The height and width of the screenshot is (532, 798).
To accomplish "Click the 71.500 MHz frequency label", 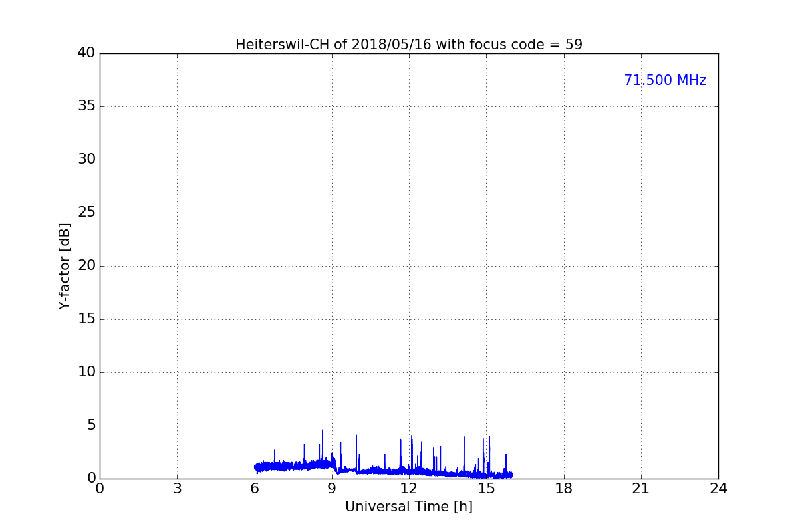I will (x=665, y=80).
